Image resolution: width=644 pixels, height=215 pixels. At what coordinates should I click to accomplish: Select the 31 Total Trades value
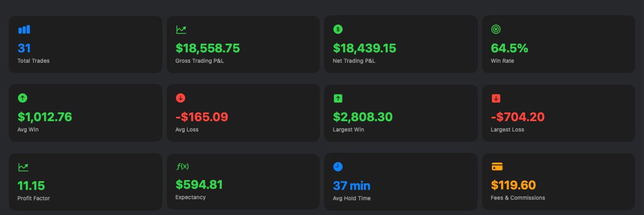click(x=24, y=48)
